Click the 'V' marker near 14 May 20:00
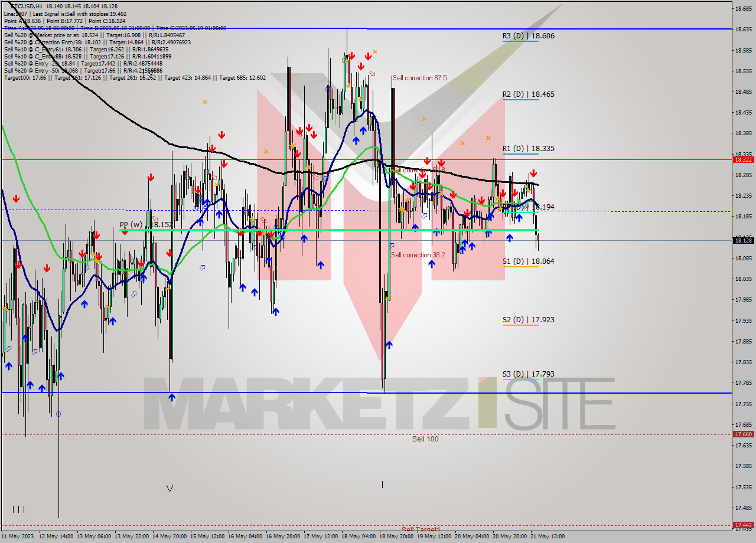Screen dimensions: 756x543 click(170, 489)
